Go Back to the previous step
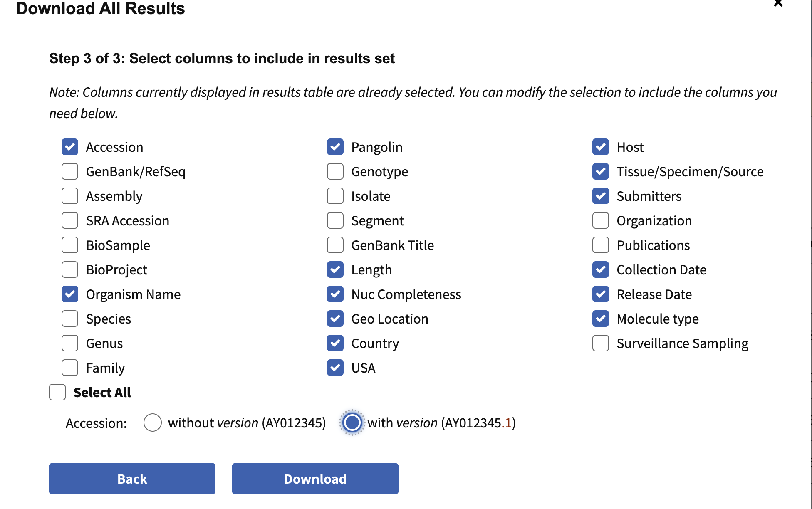This screenshot has height=509, width=812. (x=132, y=479)
